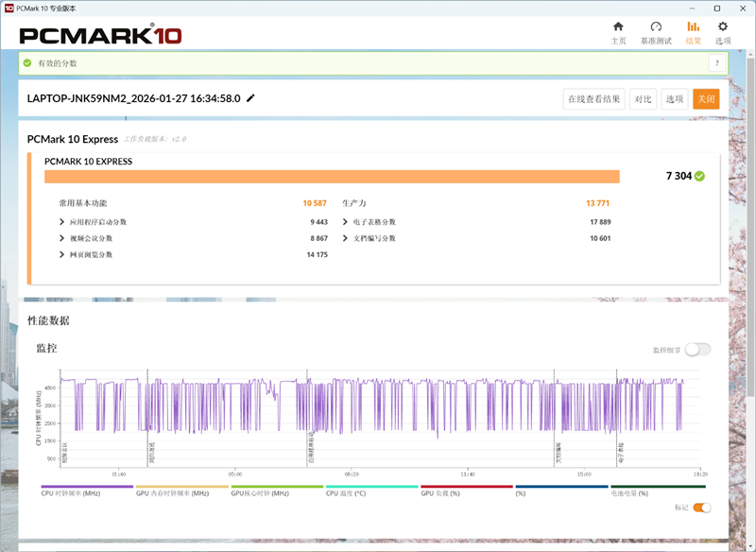Open the 基准测试 benchmark gauge icon
Screen dimensions: 756x552
[x=656, y=27]
